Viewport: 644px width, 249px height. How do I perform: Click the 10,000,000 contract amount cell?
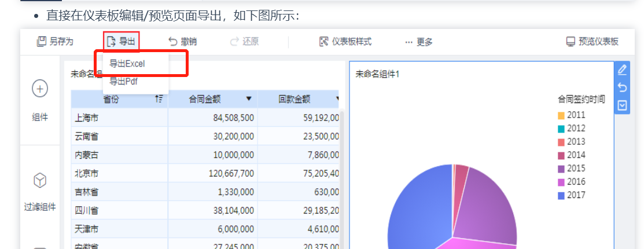(213, 155)
